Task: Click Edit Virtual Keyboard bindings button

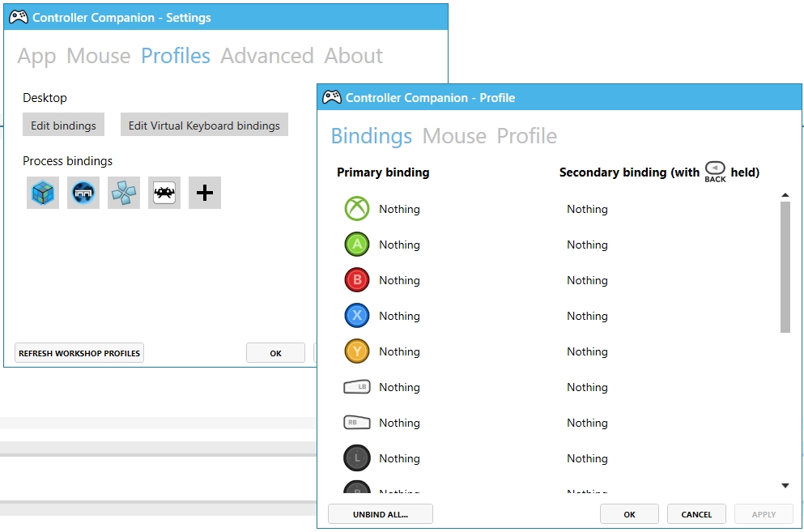Action: [x=204, y=125]
